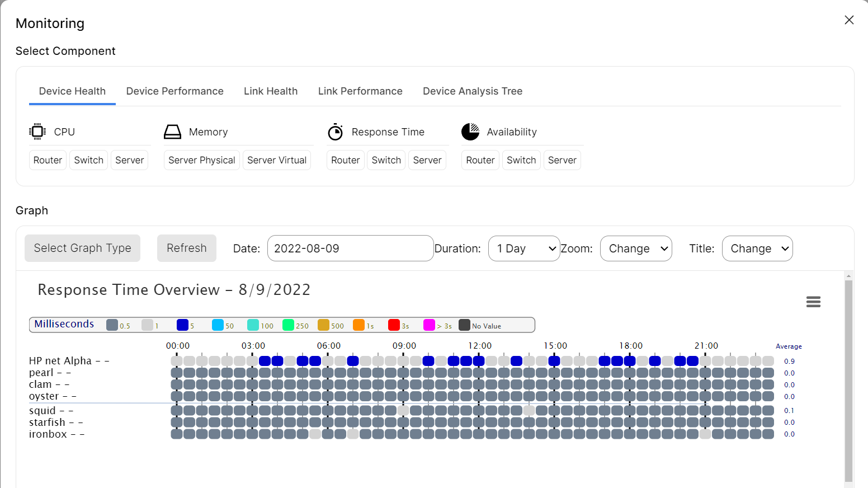Open the Title Change dropdown
Screen dimensions: 868x488
(757, 248)
